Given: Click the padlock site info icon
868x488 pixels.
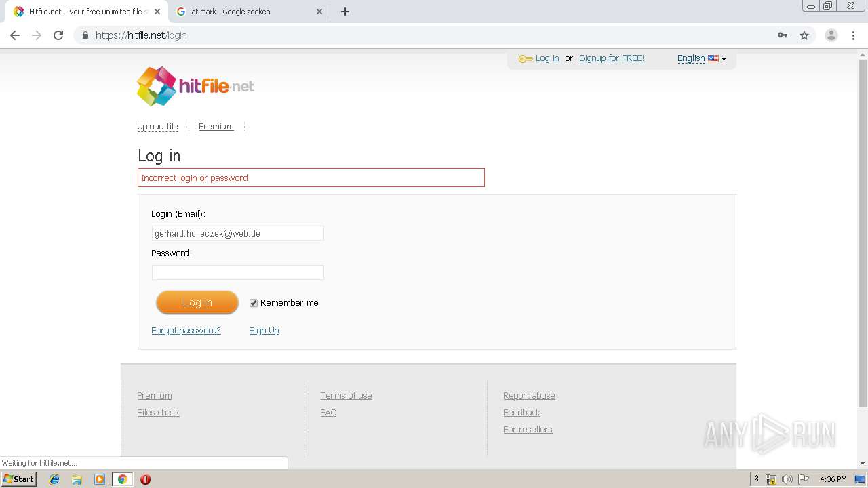Looking at the screenshot, I should click(x=85, y=35).
